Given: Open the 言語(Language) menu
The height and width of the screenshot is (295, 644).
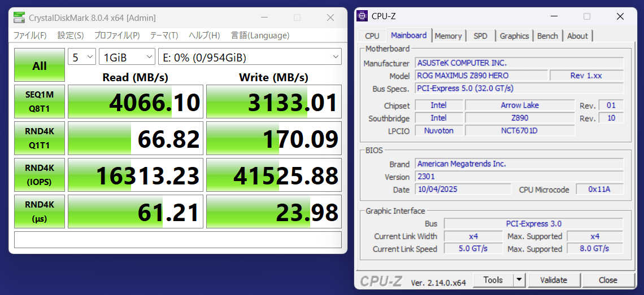Looking at the screenshot, I should point(260,36).
